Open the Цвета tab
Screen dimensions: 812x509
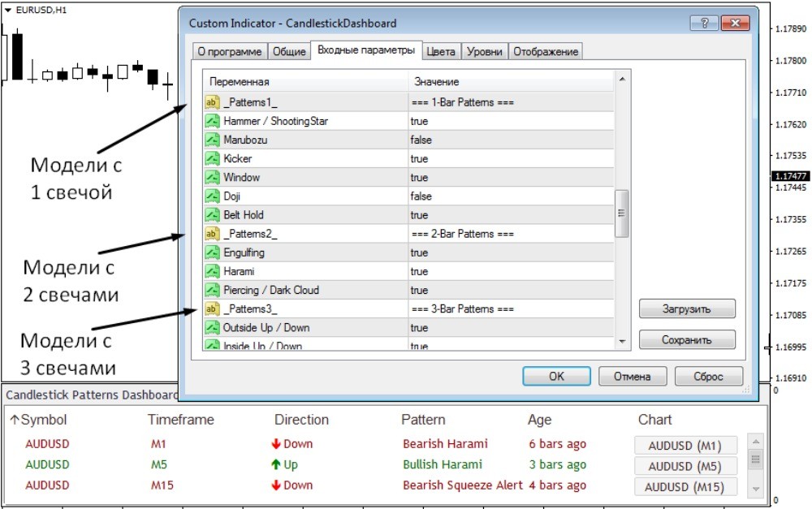(441, 51)
